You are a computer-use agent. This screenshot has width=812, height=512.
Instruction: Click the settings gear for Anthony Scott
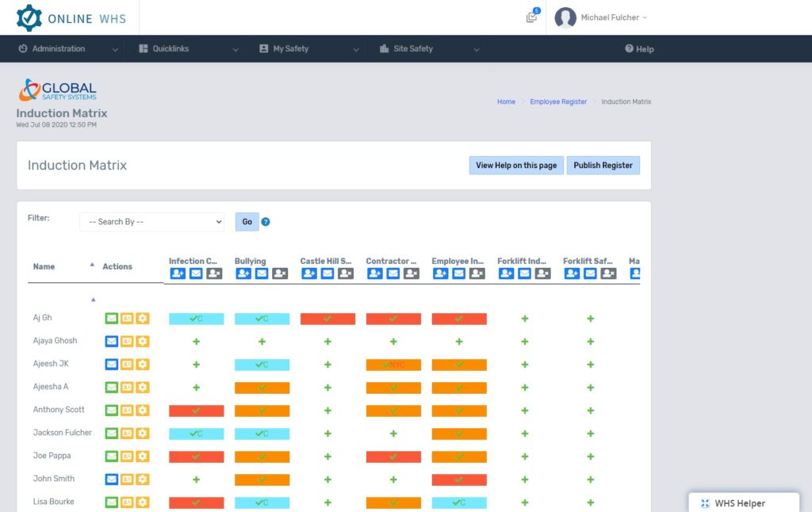tap(142, 411)
